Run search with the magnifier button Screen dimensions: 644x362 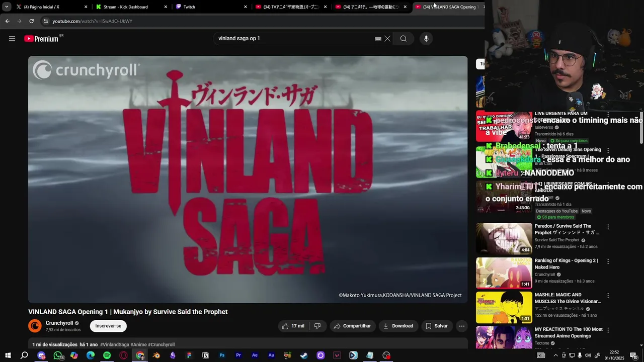(x=404, y=39)
